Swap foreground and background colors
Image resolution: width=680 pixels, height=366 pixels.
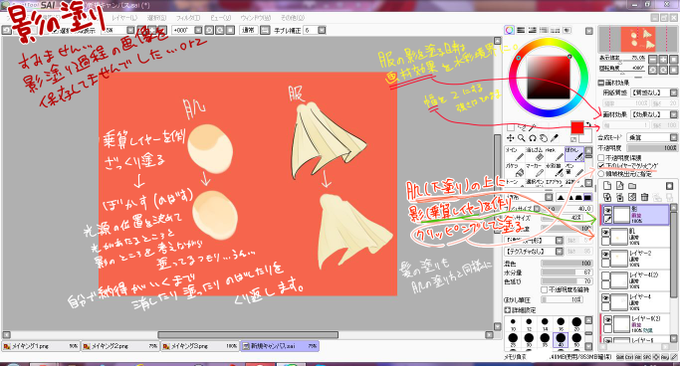(x=588, y=124)
